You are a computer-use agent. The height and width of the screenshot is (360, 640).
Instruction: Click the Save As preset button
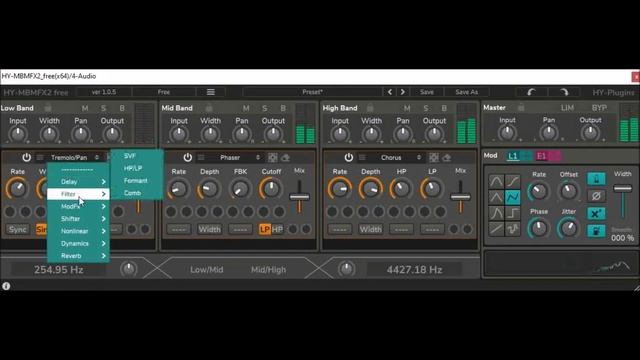click(467, 92)
